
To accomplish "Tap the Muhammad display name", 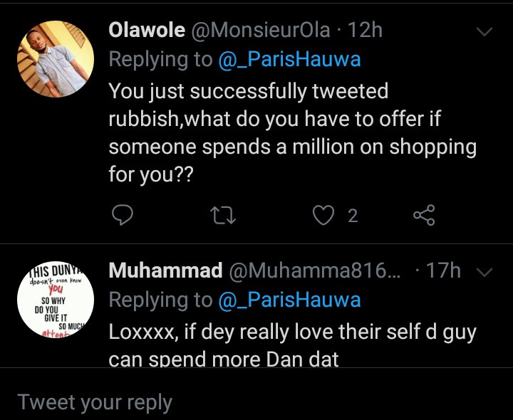I will [162, 271].
